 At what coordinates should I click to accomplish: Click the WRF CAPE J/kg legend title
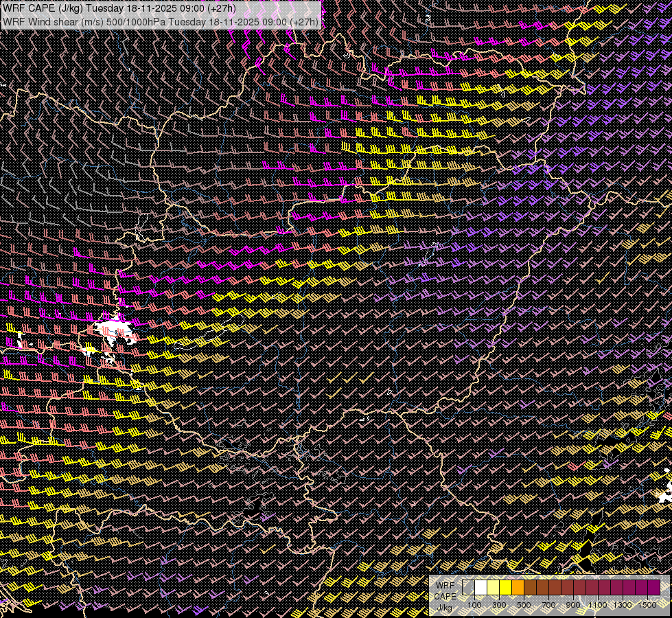(445, 596)
